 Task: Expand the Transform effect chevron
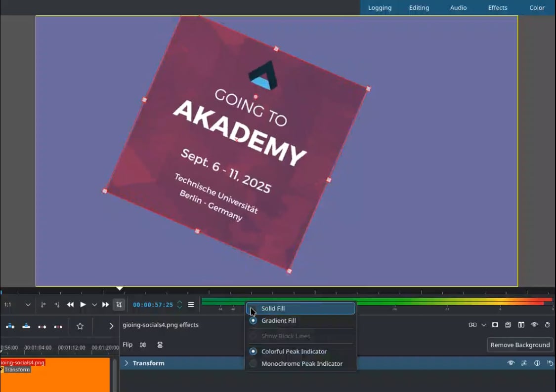pyautogui.click(x=126, y=363)
